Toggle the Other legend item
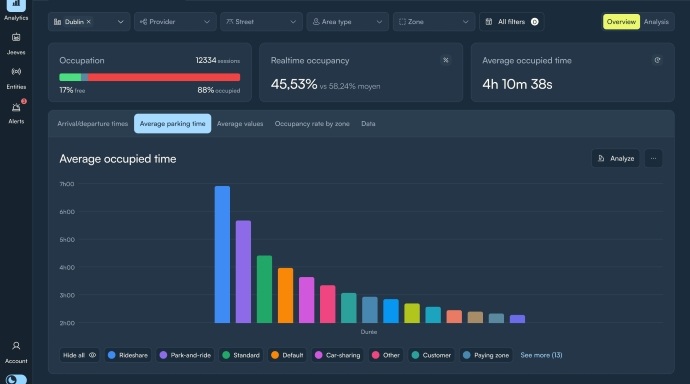 [386, 355]
